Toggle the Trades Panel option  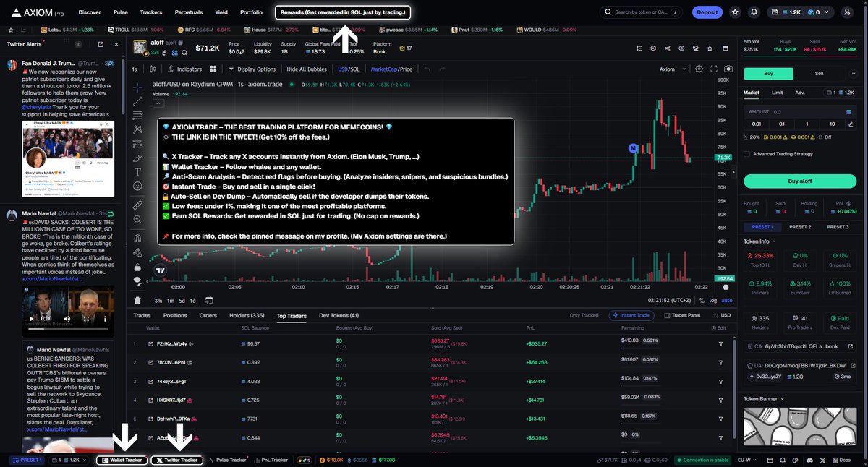tap(681, 315)
